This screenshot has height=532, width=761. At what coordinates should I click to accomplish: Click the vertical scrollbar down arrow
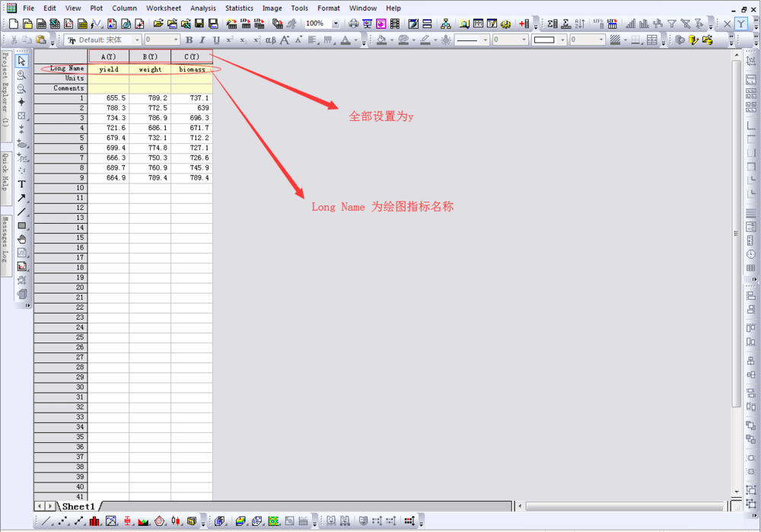[x=737, y=492]
